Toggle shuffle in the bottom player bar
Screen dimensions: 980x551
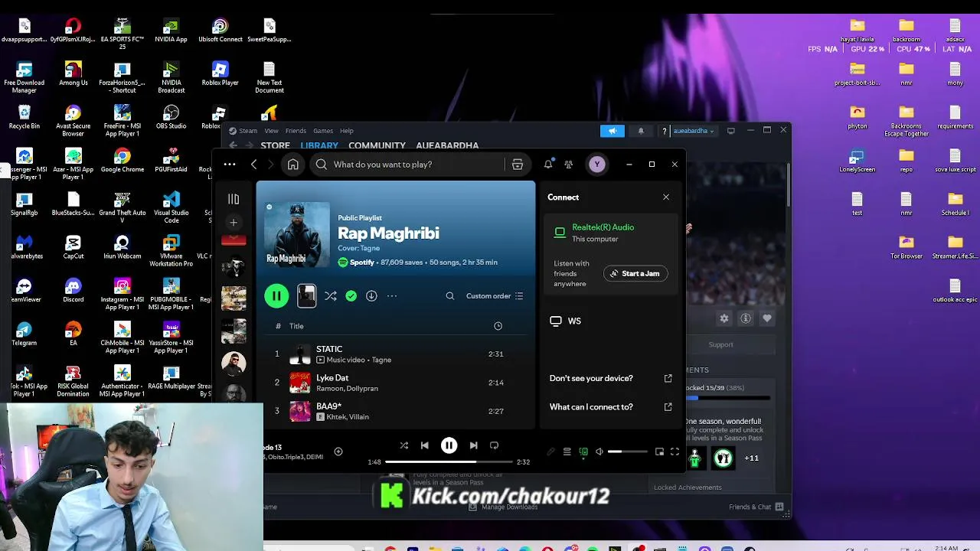[403, 445]
